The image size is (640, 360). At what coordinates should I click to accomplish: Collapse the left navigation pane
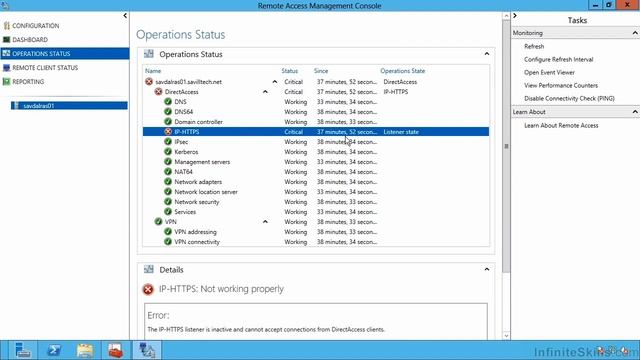(125, 16)
